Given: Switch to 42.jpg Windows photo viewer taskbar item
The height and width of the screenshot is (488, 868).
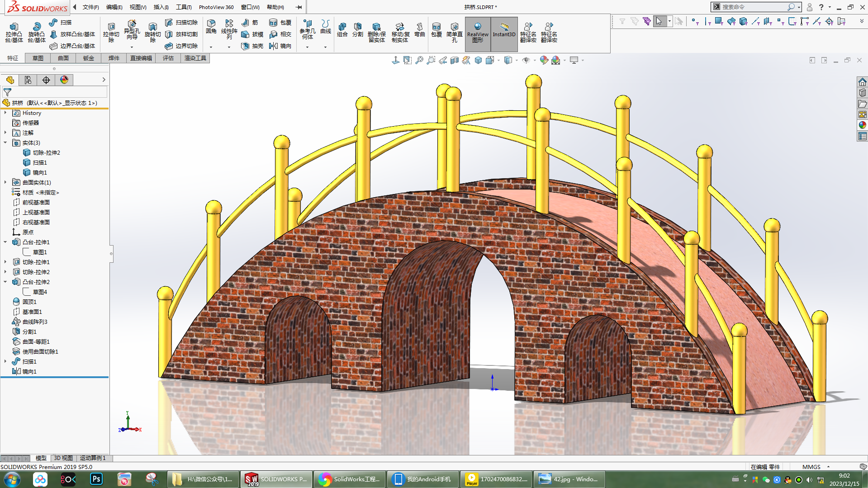Looking at the screenshot, I should point(569,479).
